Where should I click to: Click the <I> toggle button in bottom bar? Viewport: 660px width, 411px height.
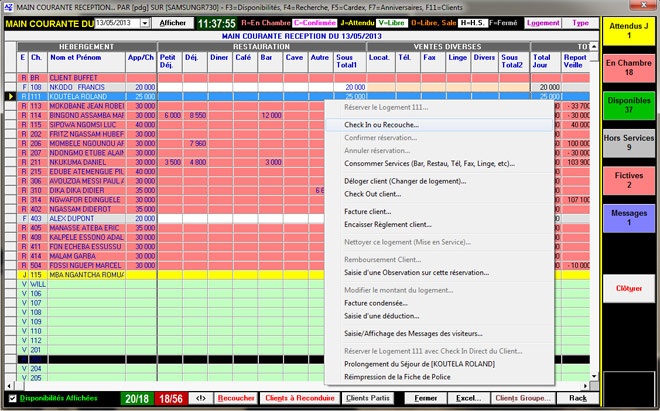[200, 398]
